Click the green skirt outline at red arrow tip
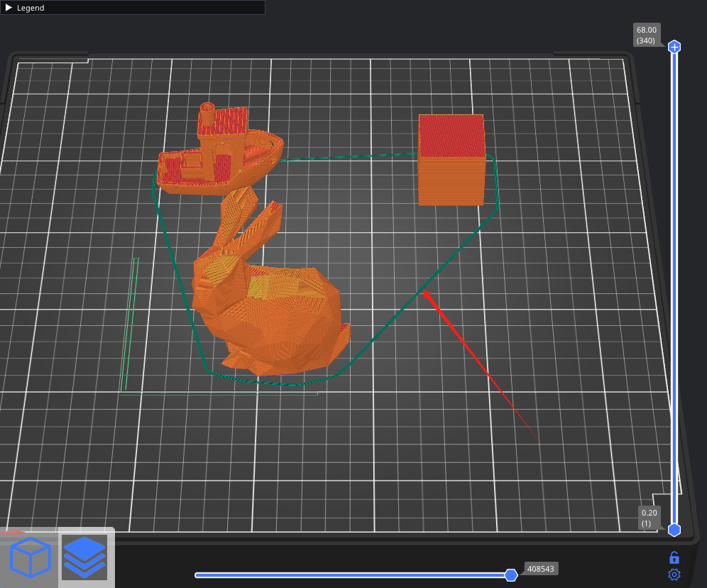 coord(422,289)
